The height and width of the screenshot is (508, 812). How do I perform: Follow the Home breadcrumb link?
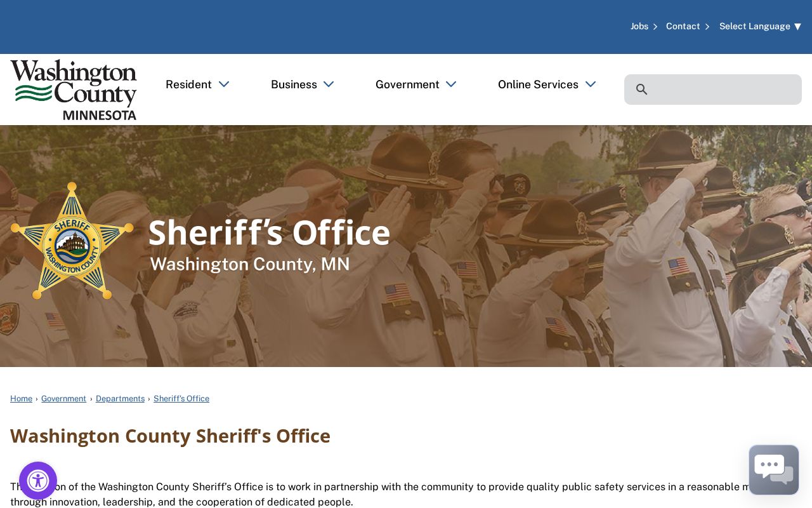21,399
